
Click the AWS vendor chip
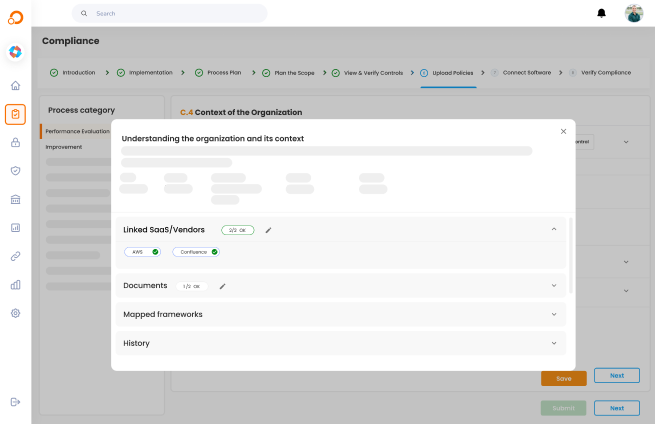pyautogui.click(x=142, y=252)
